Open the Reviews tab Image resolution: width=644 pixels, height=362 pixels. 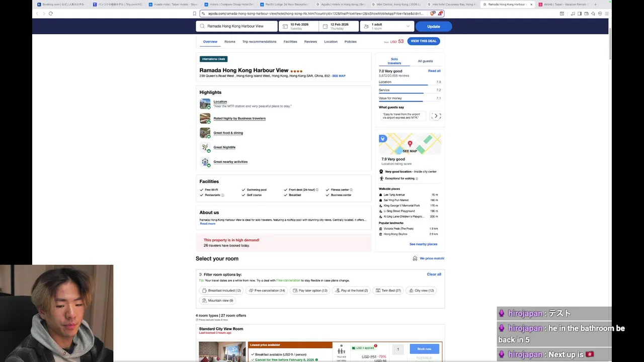click(x=310, y=42)
